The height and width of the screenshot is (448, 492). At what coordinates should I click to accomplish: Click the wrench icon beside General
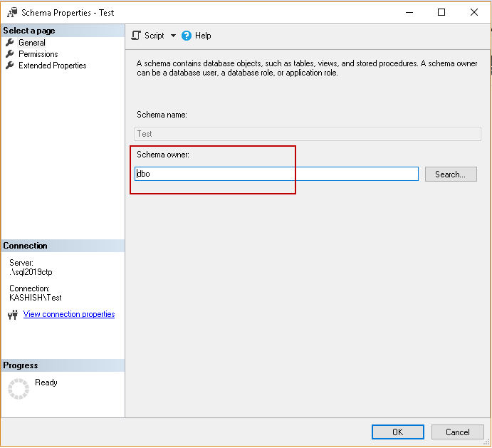click(10, 43)
